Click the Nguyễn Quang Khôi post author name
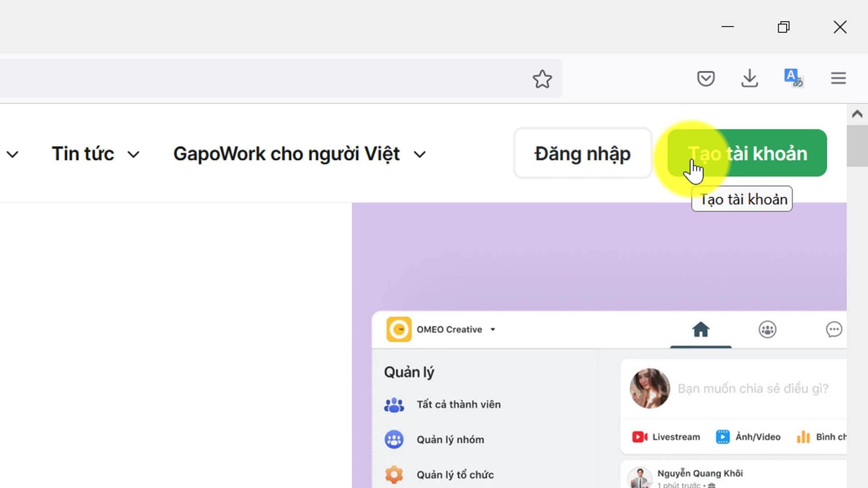 click(x=700, y=473)
